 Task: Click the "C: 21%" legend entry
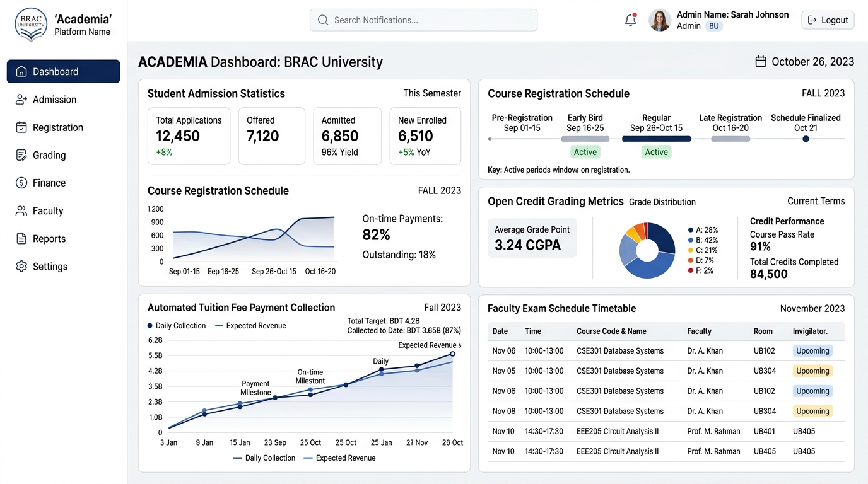[x=703, y=250]
